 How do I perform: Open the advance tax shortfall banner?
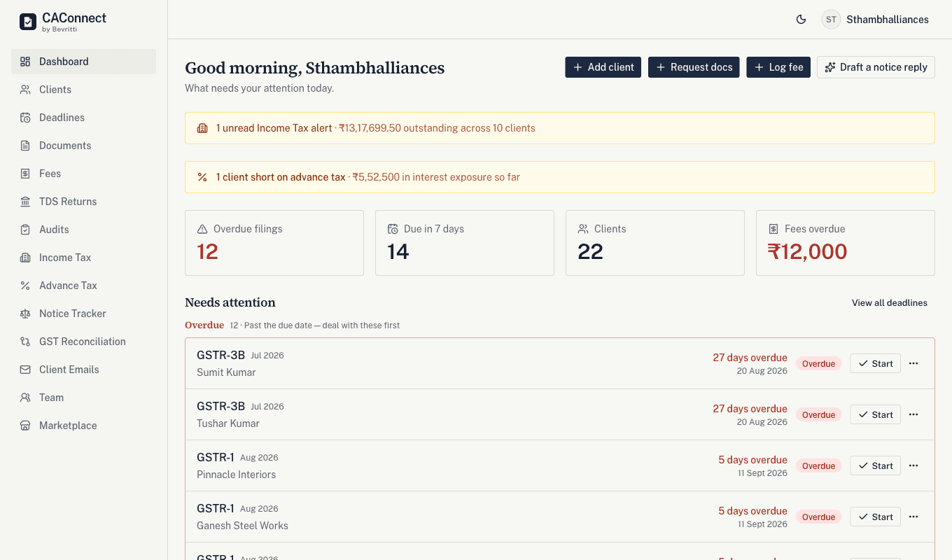(560, 177)
